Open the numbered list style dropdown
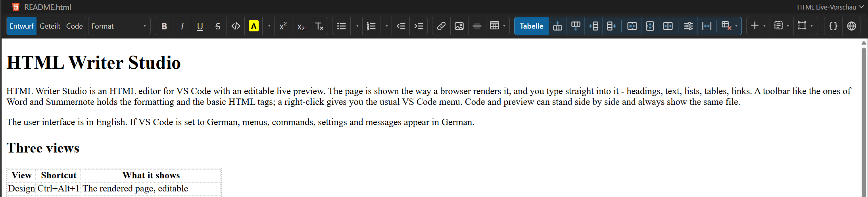 (x=387, y=26)
